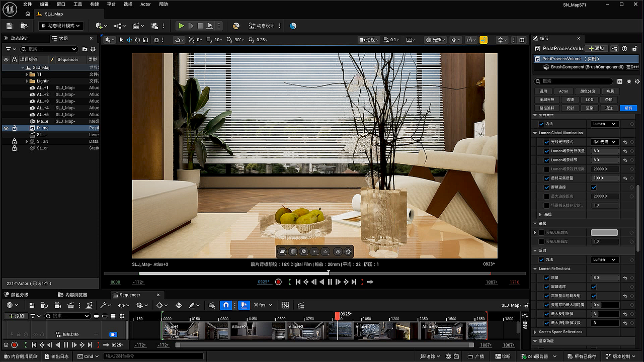Click the 版本控制 button in status bar
Screen dimensions: 644x362
pos(621,356)
